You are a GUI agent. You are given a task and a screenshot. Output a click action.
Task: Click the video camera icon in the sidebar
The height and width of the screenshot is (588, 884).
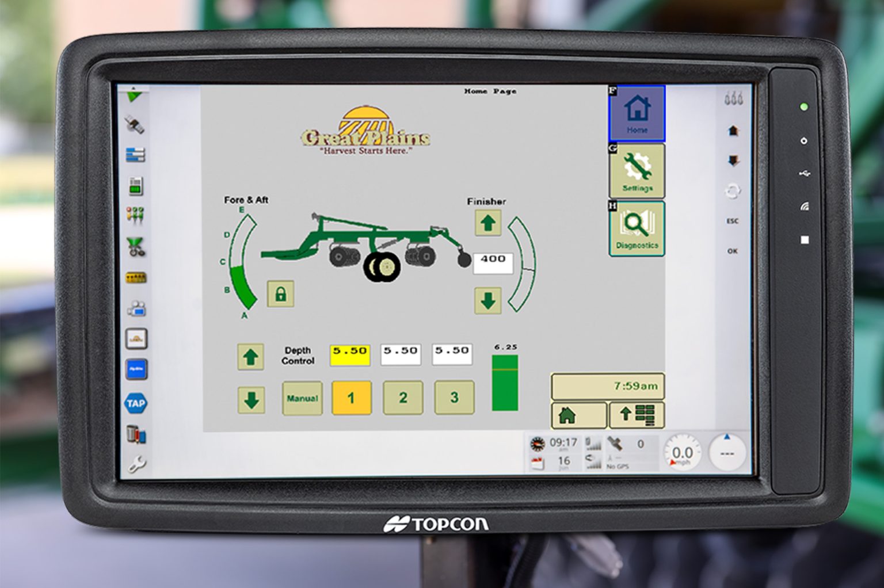[136, 307]
